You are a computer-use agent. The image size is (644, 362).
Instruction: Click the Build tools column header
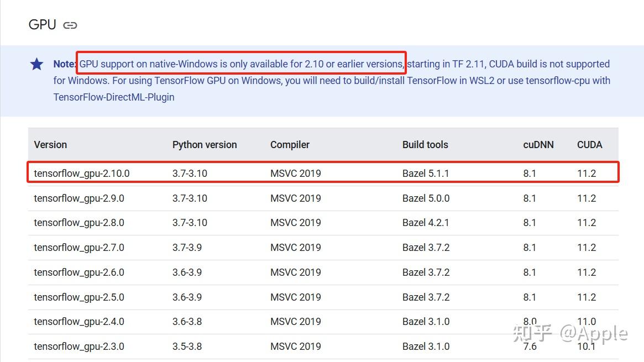click(425, 144)
